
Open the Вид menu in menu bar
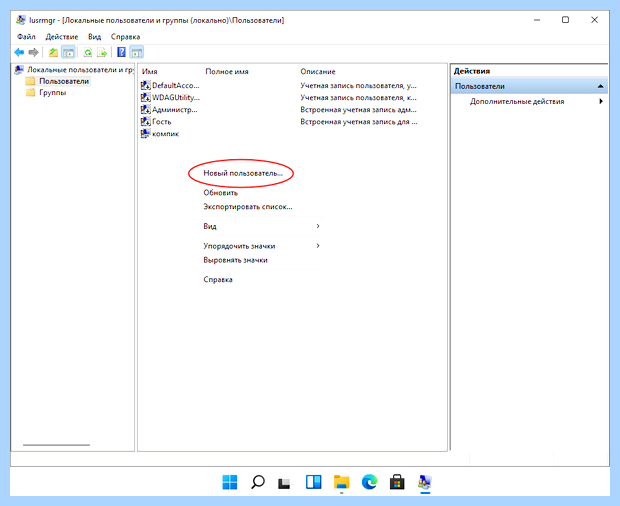[x=95, y=37]
